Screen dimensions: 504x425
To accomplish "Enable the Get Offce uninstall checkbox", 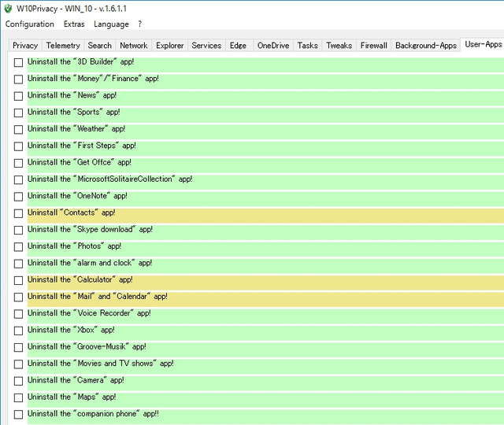I will click(18, 163).
